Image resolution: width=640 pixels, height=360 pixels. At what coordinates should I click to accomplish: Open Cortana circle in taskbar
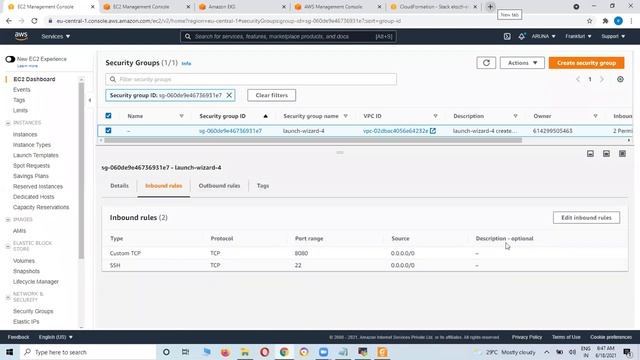click(x=166, y=352)
